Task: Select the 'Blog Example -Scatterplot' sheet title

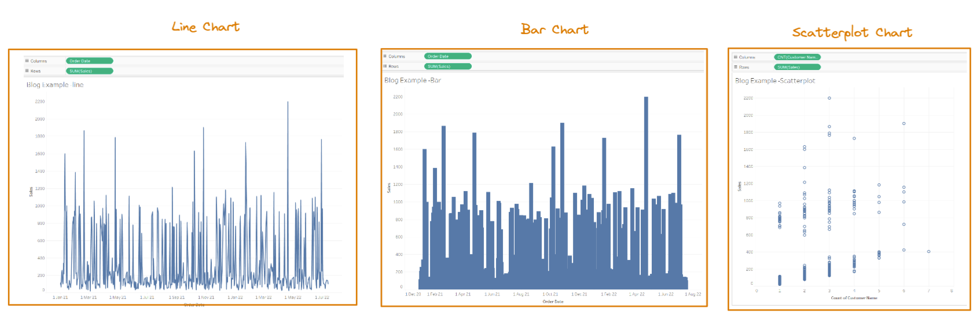Action: point(775,81)
